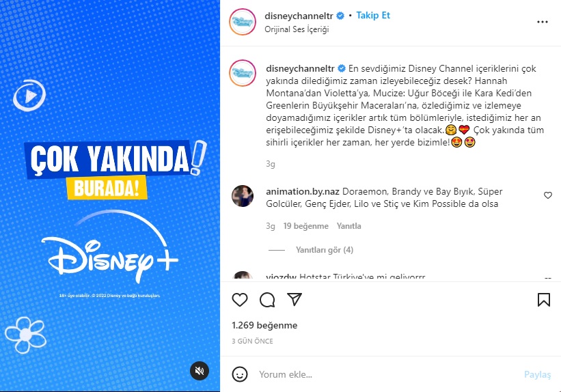561x392 pixels.
Task: Like the post with the heart icon
Action: coord(240,299)
